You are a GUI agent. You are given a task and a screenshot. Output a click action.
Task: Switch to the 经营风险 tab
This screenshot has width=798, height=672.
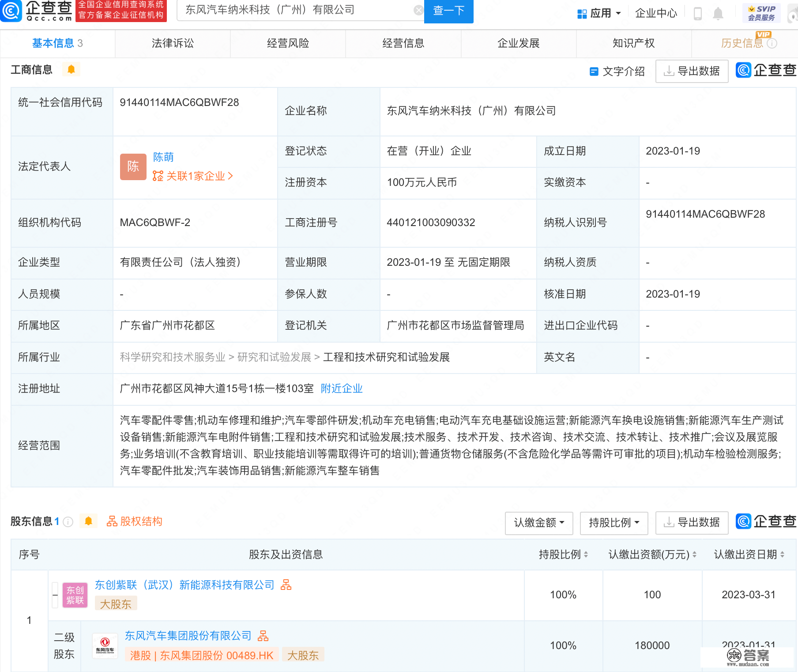click(x=288, y=43)
